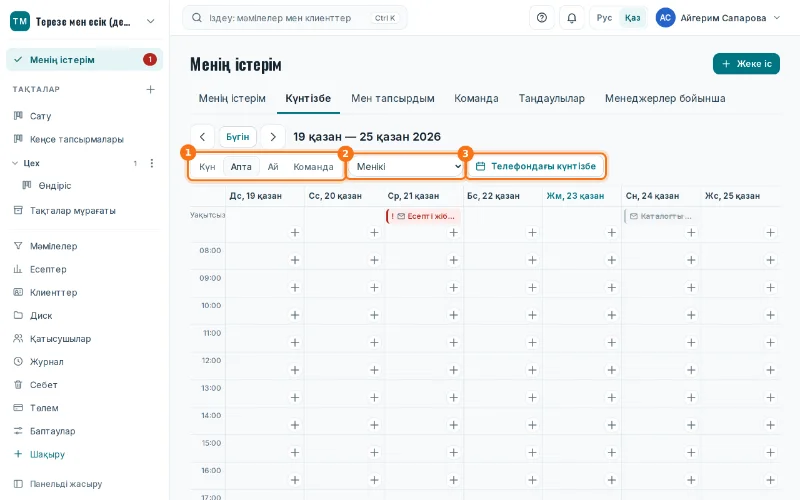Open the red Есепті жіб… task card

423,216
